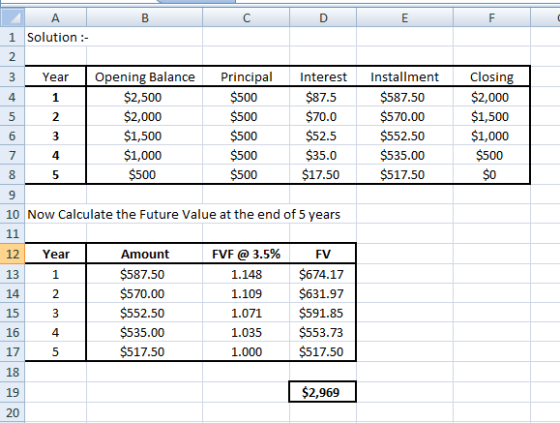Select the $552.50 amount cell in row 15
Viewport: 560px width, 423px height.
coord(145,313)
